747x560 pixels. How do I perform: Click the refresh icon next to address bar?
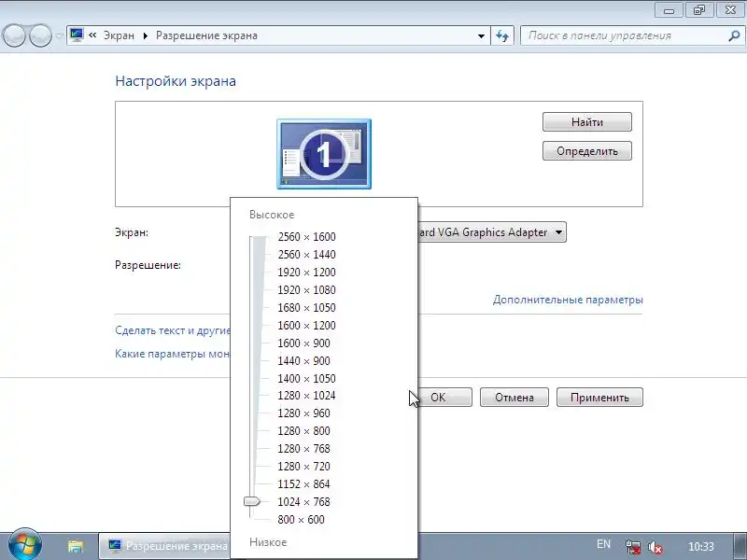[502, 35]
